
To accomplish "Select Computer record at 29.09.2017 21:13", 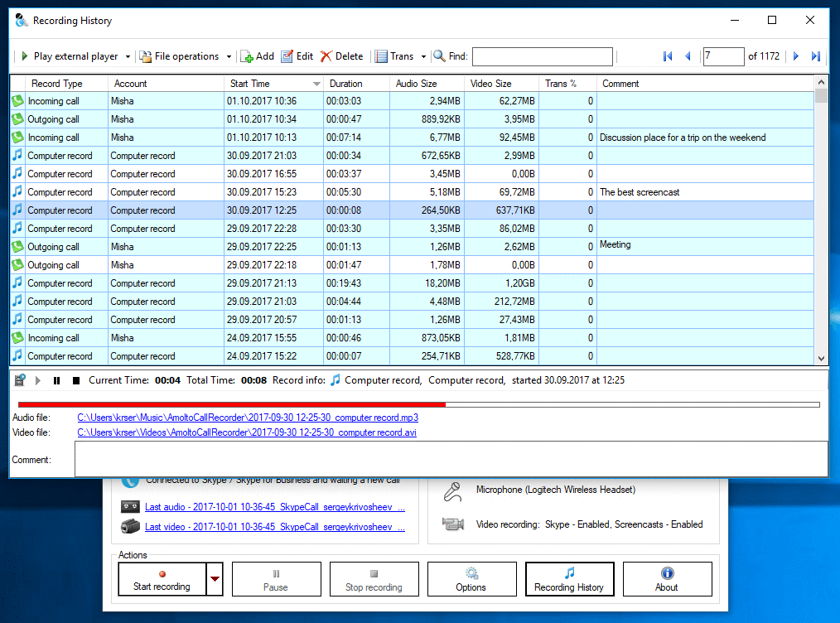I will click(x=412, y=283).
